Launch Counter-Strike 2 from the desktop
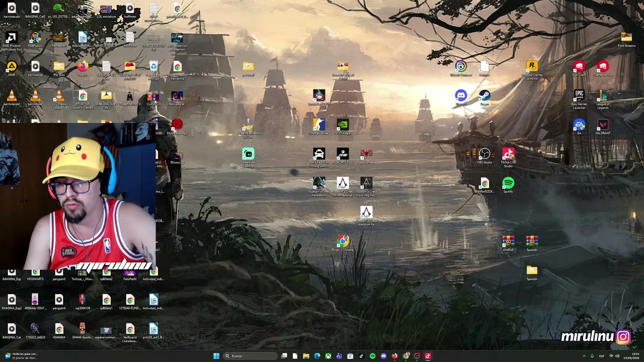The width and height of the screenshot is (644, 362). (319, 127)
